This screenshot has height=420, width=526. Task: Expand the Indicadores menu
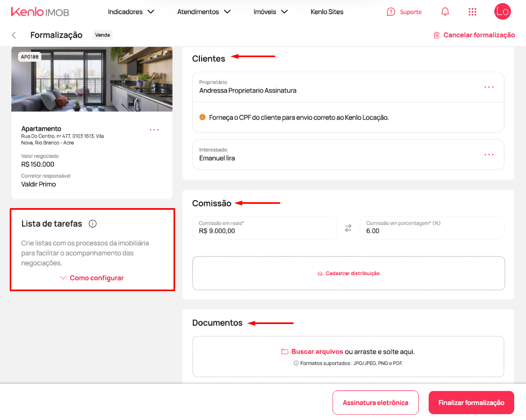pyautogui.click(x=131, y=12)
